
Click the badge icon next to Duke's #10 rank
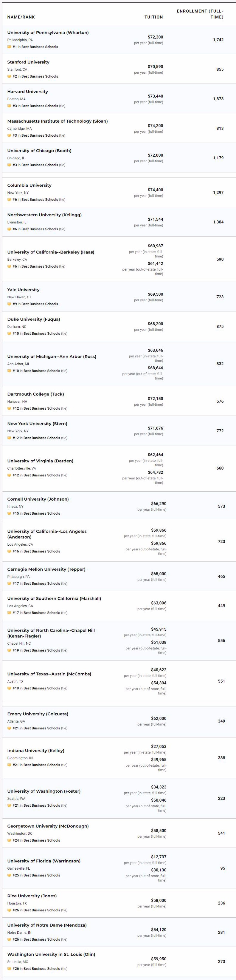click(9, 334)
